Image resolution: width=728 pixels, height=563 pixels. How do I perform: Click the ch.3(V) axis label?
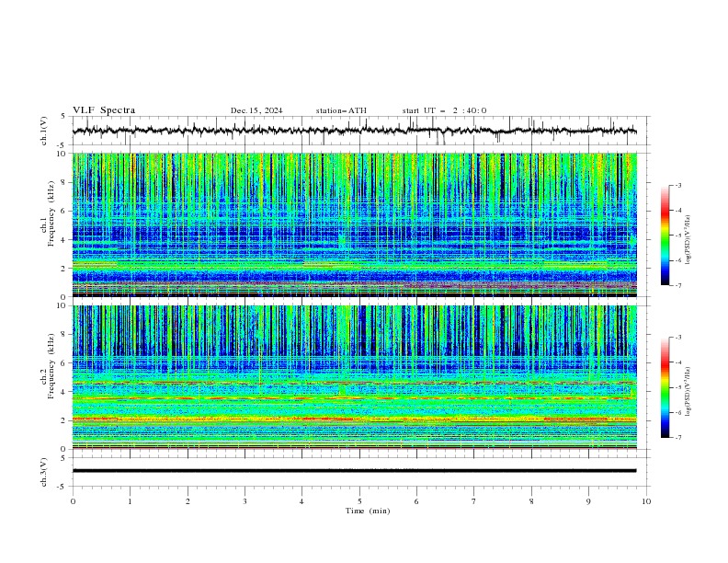(44, 472)
